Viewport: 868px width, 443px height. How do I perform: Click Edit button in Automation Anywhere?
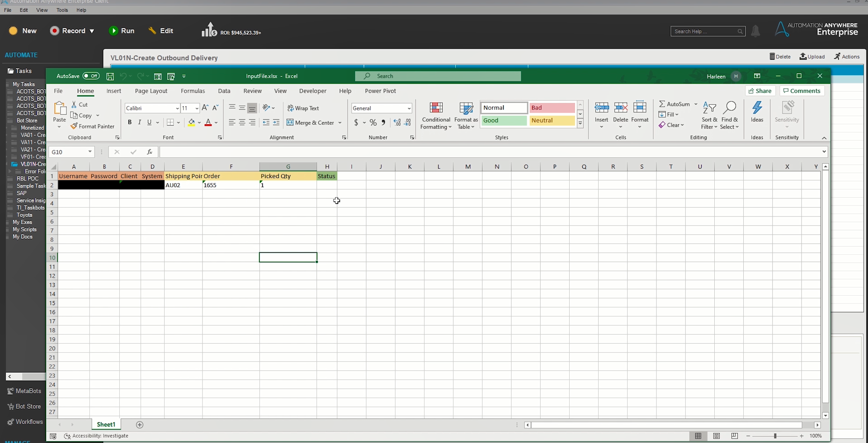[160, 31]
